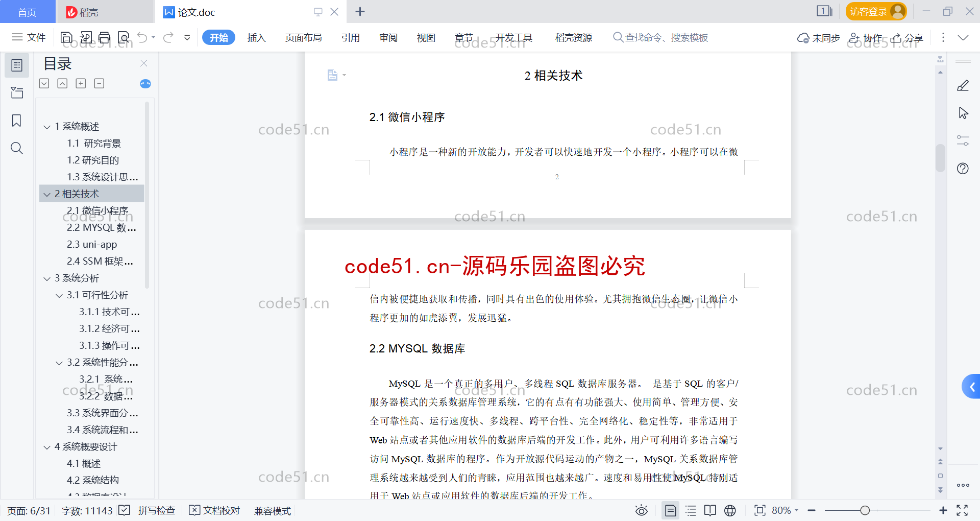
Task: Click 文档校对 in the status bar
Action: [215, 510]
